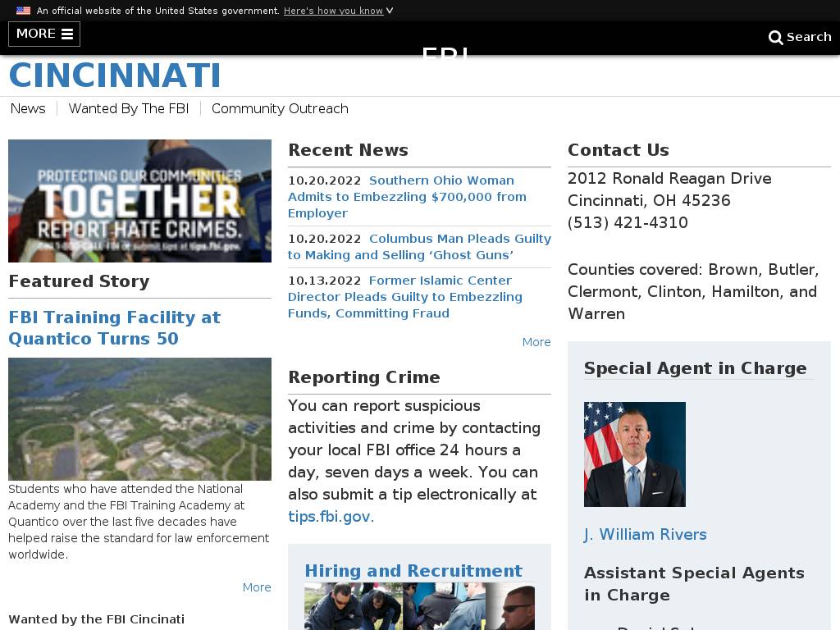
Task: Open Community Outreach tab
Action: pyautogui.click(x=280, y=109)
